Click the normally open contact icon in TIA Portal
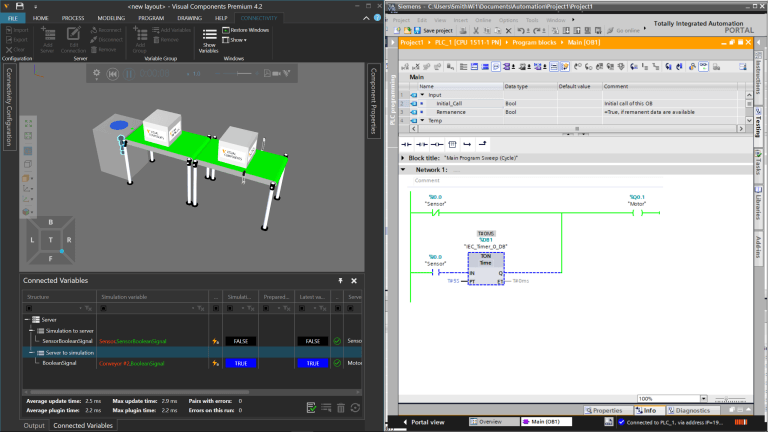The image size is (768, 432). [x=407, y=144]
